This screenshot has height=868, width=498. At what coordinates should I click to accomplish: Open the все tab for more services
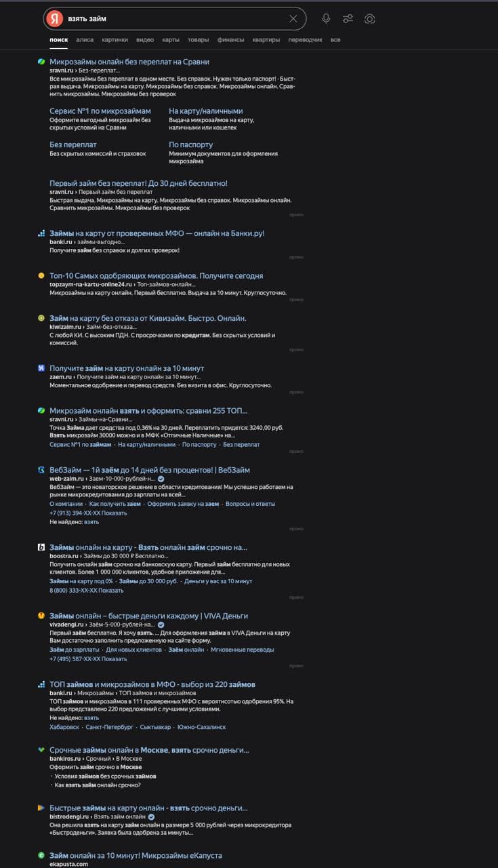pos(335,40)
